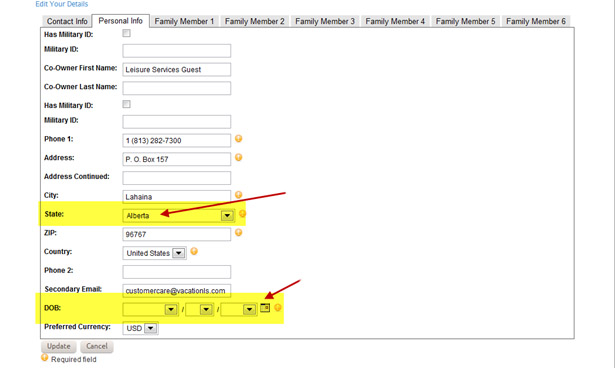615x368 pixels.
Task: Click the required-field icon beside ZIP
Action: 238,233
